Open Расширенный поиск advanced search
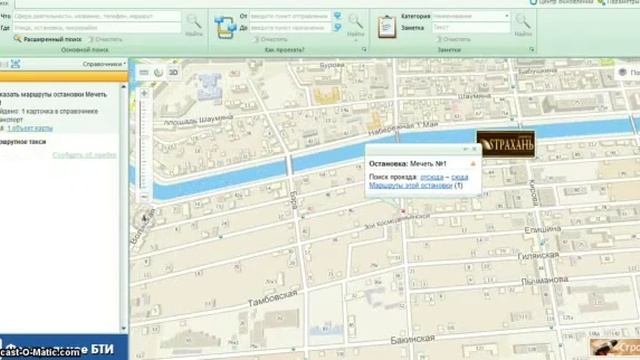Screen dimensions: 640x360 [x=47, y=39]
